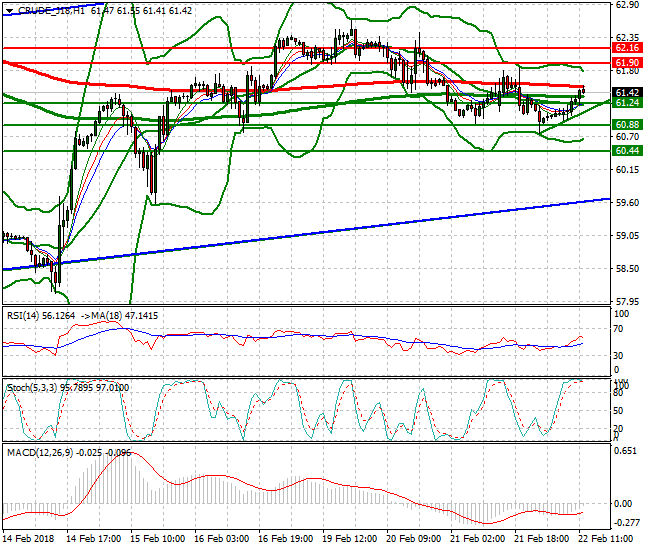Click the 19 Feb 12:00 time axis label
The height and width of the screenshot is (550, 650).
pyautogui.click(x=349, y=538)
